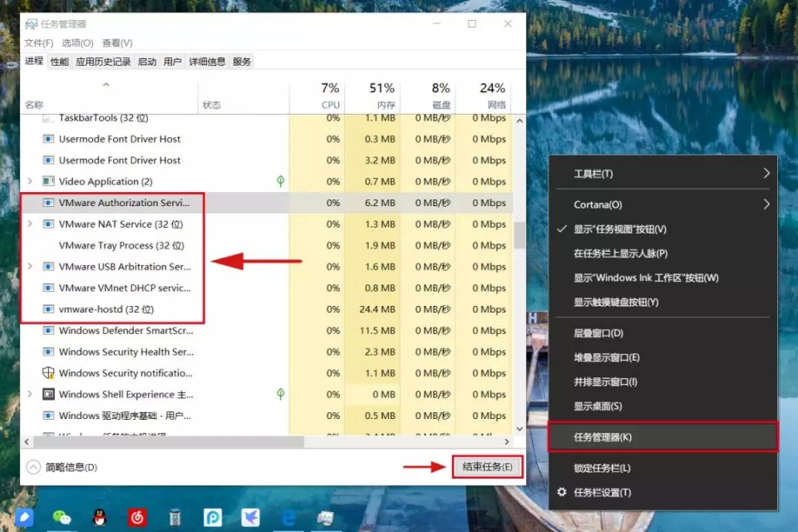Click the gear icon beside 任务栏设置
798x532 pixels.
[562, 492]
